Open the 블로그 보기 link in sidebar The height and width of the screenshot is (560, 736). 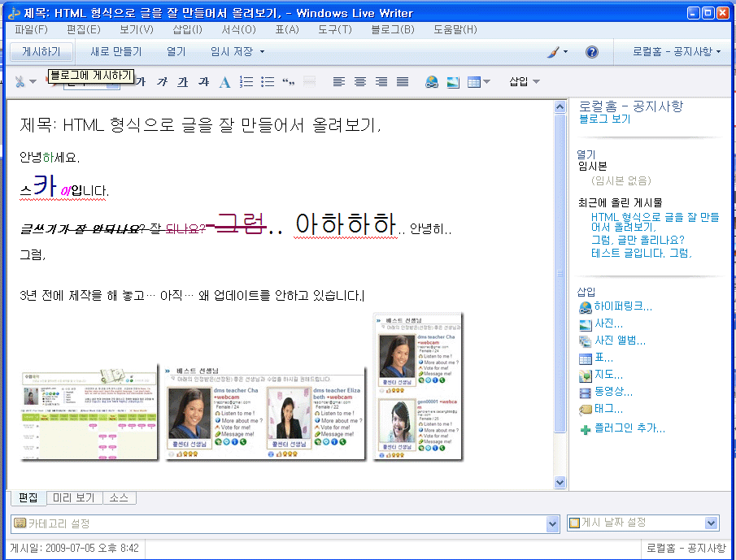click(x=604, y=119)
